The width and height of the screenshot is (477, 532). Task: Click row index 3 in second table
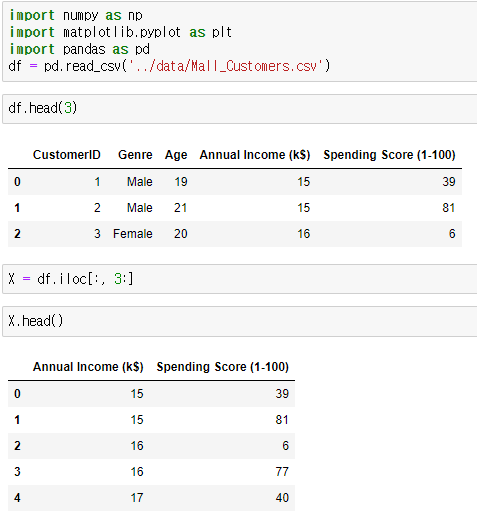point(17,472)
